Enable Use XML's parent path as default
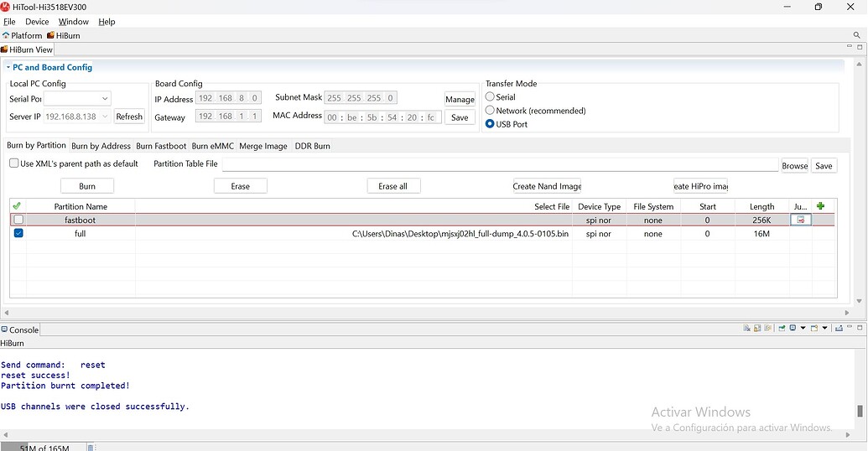The image size is (868, 451). pos(14,163)
